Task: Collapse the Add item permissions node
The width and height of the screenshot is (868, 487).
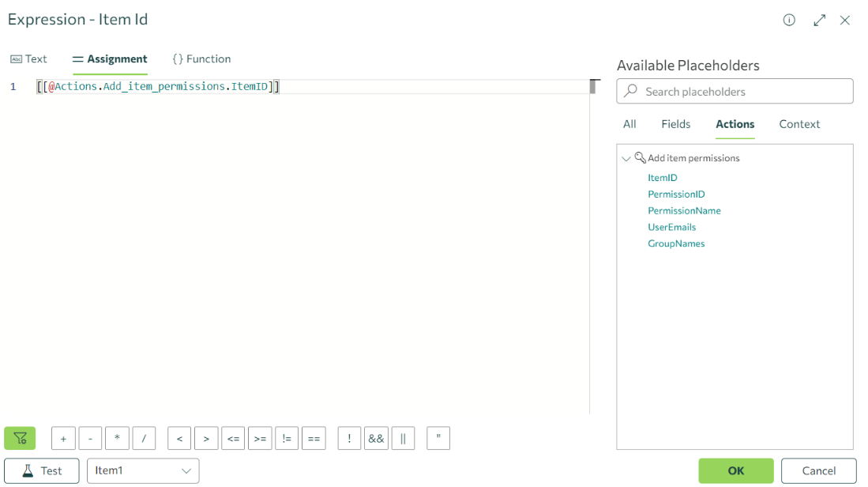Action: tap(626, 158)
